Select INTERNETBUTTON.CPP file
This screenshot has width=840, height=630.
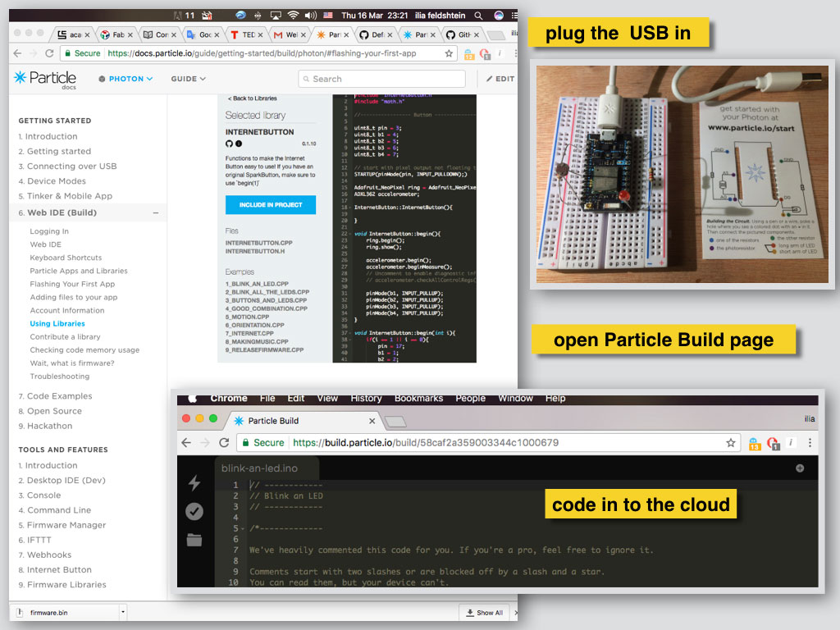pos(258,243)
